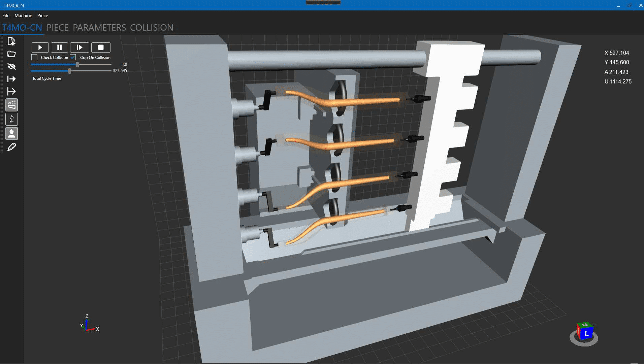Switch to the T4MO-CN tab
This screenshot has height=364, width=644.
(22, 28)
